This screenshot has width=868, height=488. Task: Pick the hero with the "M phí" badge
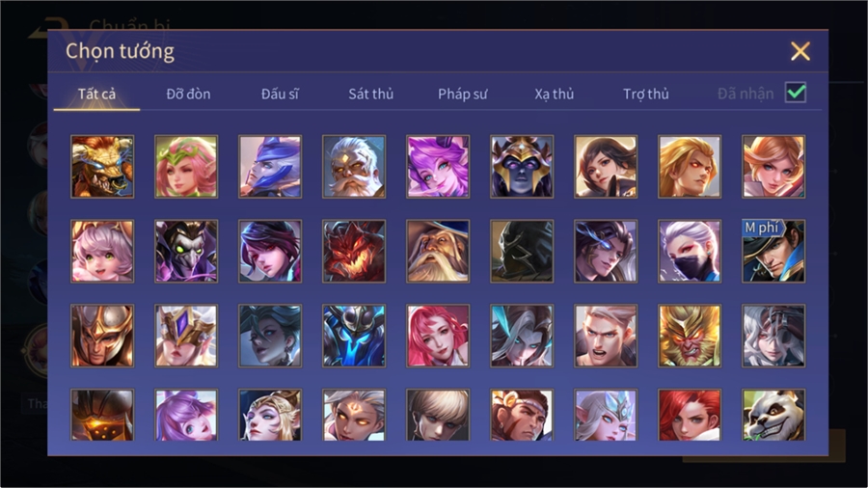tap(773, 251)
